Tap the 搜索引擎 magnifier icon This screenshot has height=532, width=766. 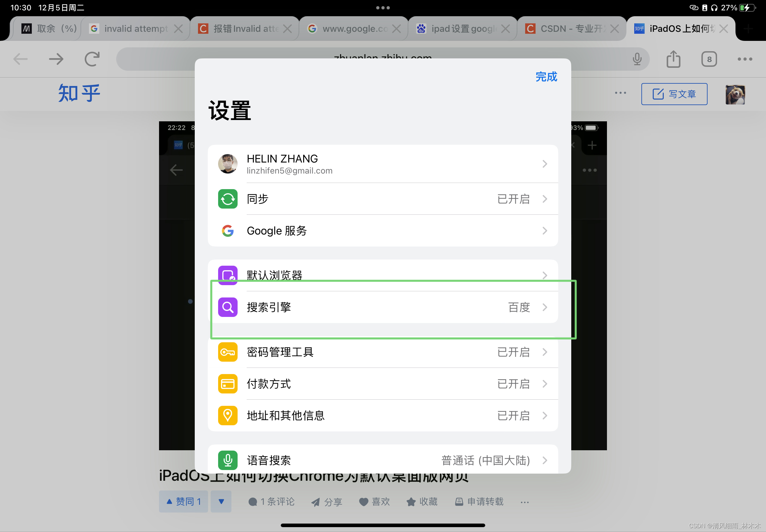(x=228, y=307)
